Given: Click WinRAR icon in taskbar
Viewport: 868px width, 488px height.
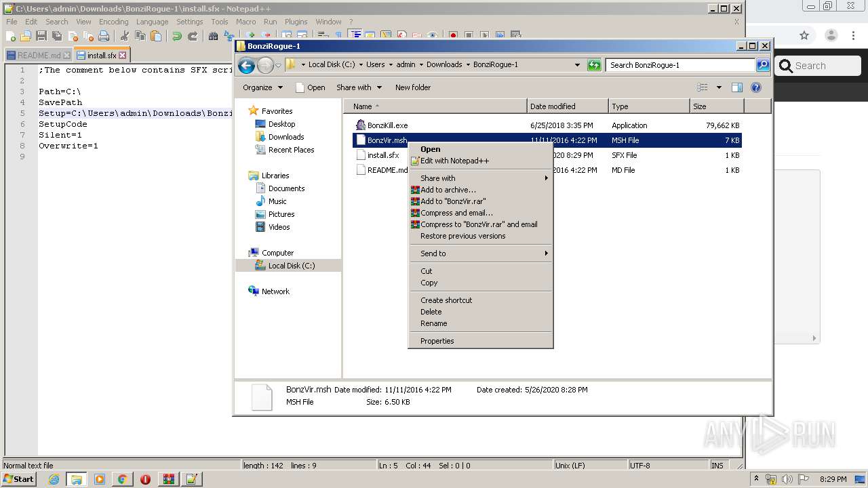Looking at the screenshot, I should point(168,479).
